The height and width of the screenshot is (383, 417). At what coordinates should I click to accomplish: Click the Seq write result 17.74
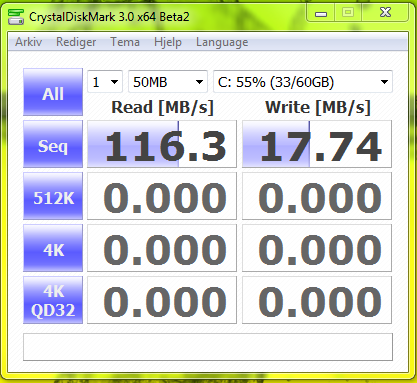[x=317, y=144]
